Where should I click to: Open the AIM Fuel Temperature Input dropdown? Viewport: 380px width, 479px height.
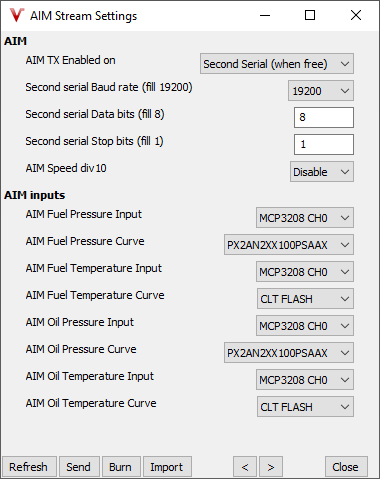point(305,272)
